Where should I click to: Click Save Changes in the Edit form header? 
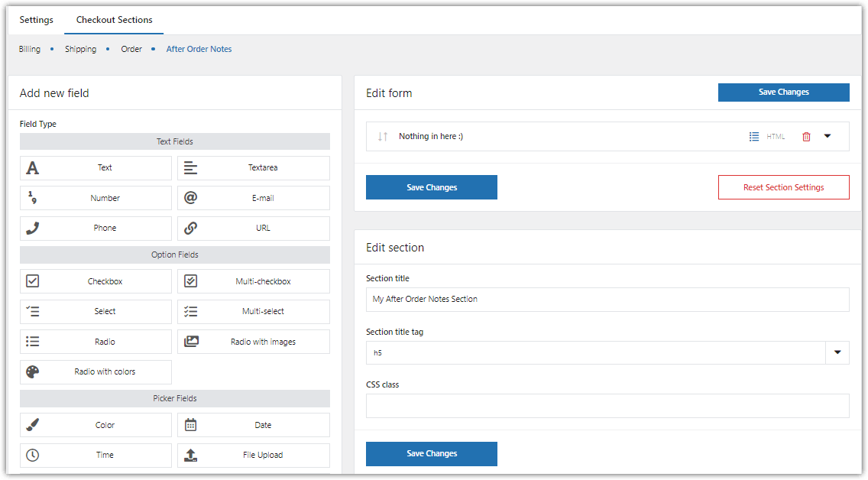click(783, 92)
